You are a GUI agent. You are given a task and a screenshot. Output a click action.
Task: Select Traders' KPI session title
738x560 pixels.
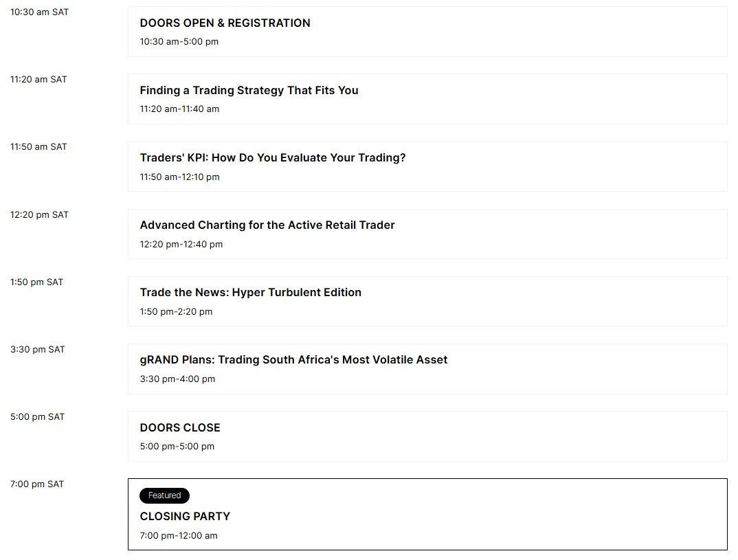point(273,157)
